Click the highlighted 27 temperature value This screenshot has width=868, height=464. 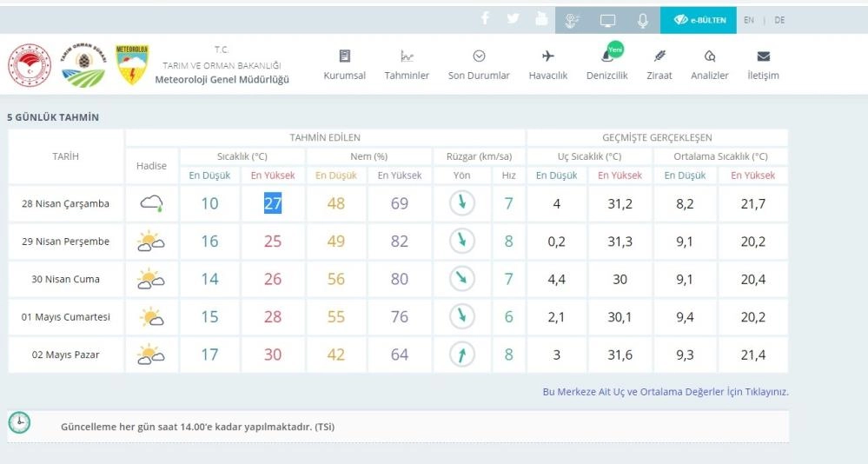point(273,203)
